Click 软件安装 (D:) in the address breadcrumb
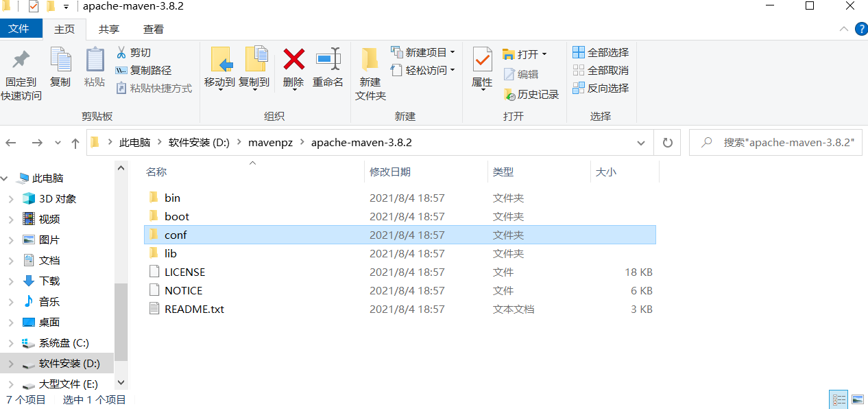This screenshot has height=409, width=868. tap(199, 143)
